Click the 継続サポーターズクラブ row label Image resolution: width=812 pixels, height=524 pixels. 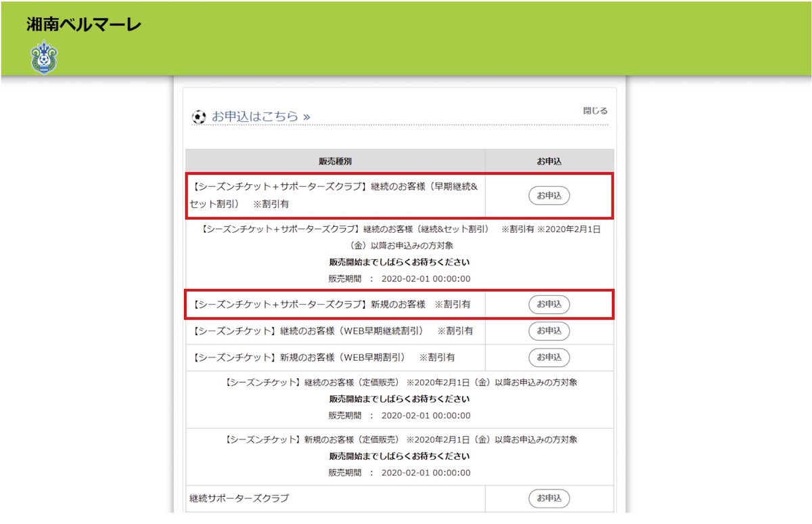(x=239, y=498)
